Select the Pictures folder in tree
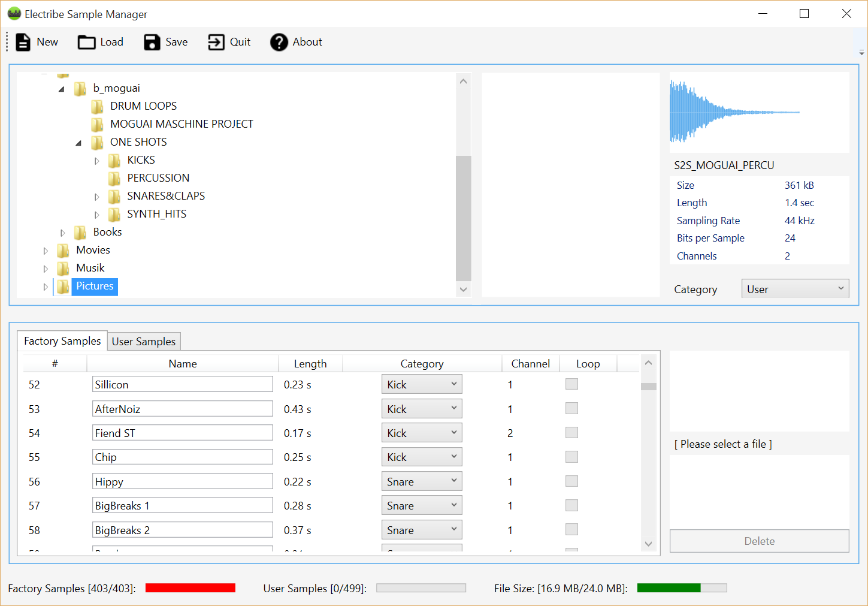Image resolution: width=868 pixels, height=606 pixels. (95, 286)
